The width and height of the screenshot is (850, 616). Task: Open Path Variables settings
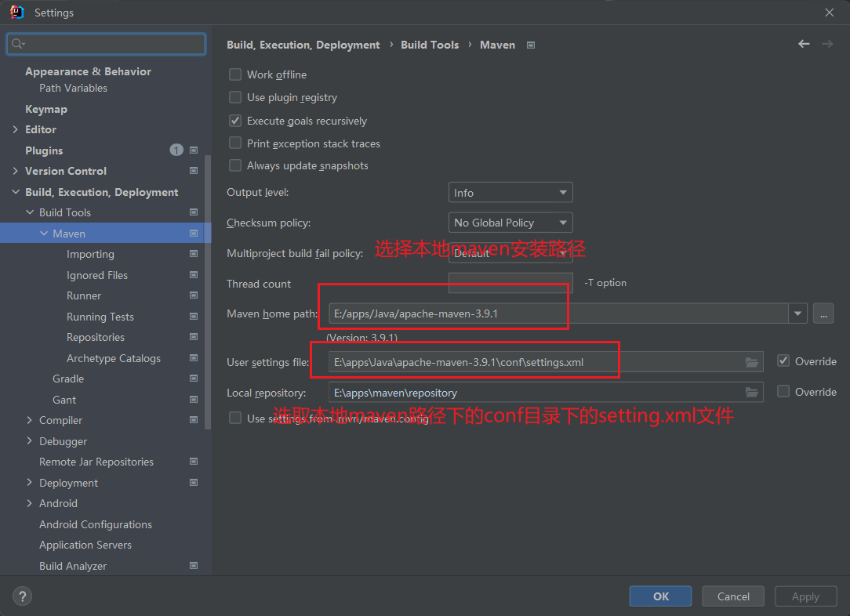tap(73, 88)
